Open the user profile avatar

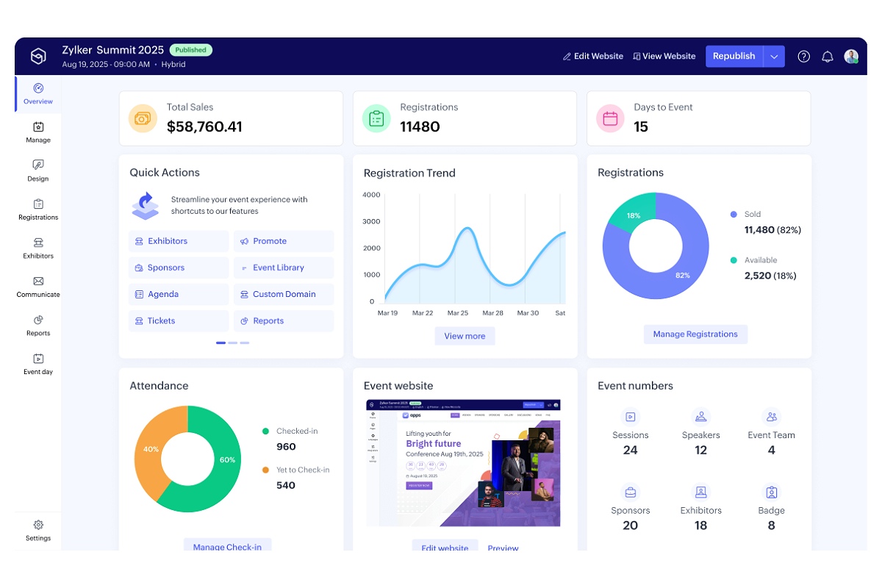[851, 57]
